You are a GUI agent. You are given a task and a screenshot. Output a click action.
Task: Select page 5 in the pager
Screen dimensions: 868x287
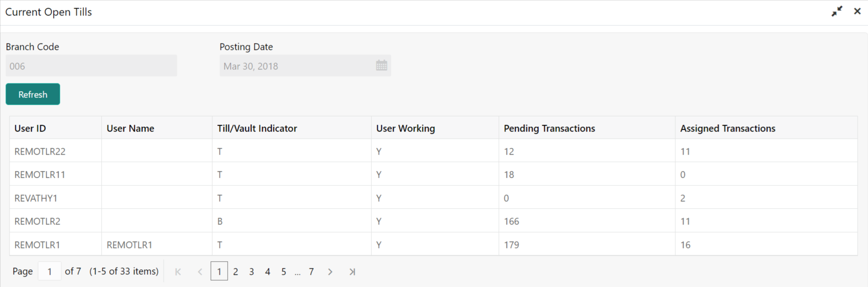click(x=283, y=272)
